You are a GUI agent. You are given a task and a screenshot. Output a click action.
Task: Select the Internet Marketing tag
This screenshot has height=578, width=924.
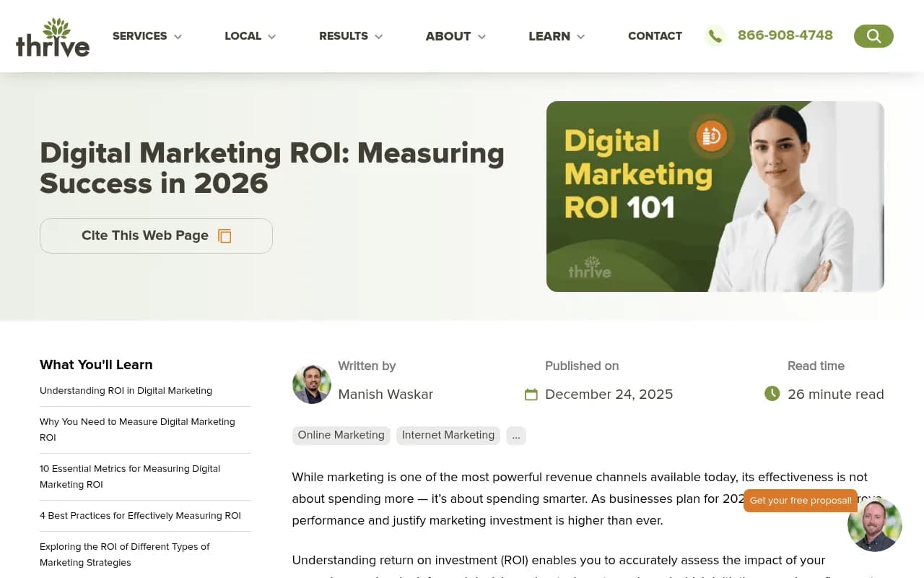(448, 435)
